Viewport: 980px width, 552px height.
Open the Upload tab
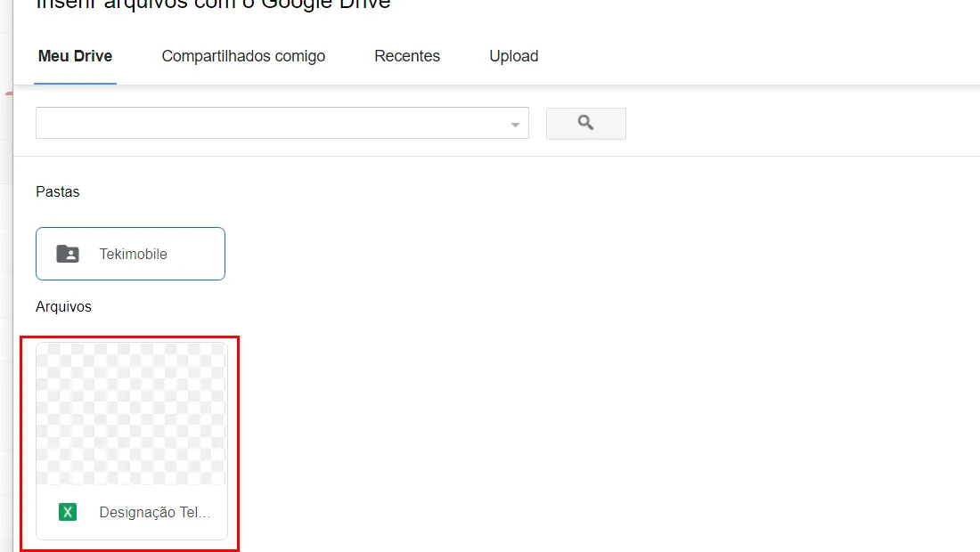514,56
